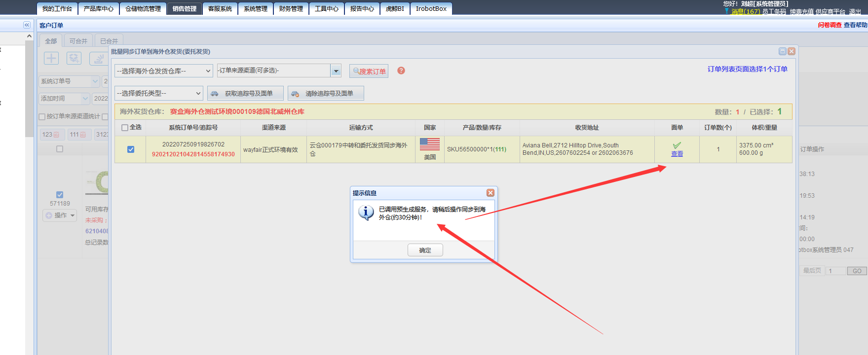Click the scroll-up arrow in the left sidebar

[x=29, y=36]
